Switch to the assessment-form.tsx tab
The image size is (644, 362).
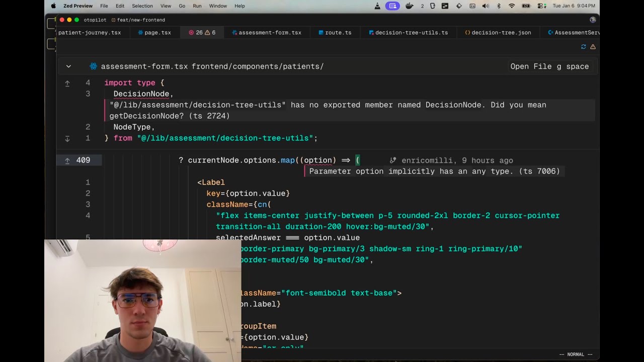(x=267, y=33)
